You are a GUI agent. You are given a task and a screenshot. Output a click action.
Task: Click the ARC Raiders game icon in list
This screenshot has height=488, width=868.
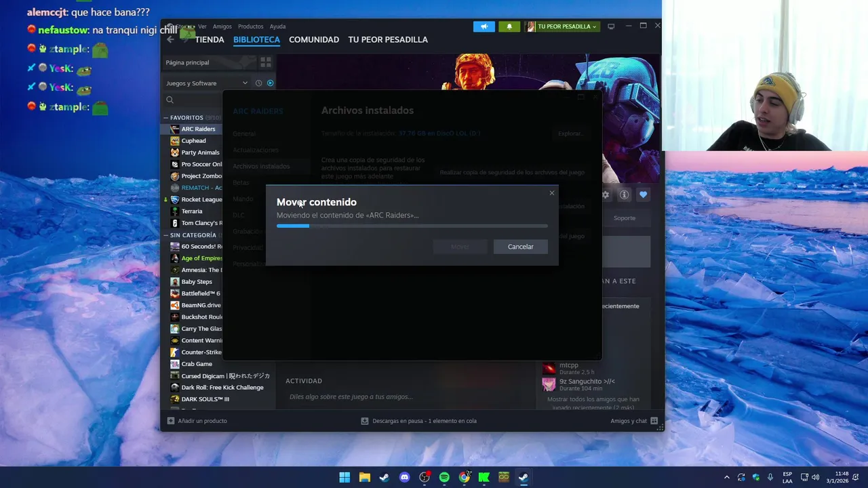pyautogui.click(x=175, y=129)
